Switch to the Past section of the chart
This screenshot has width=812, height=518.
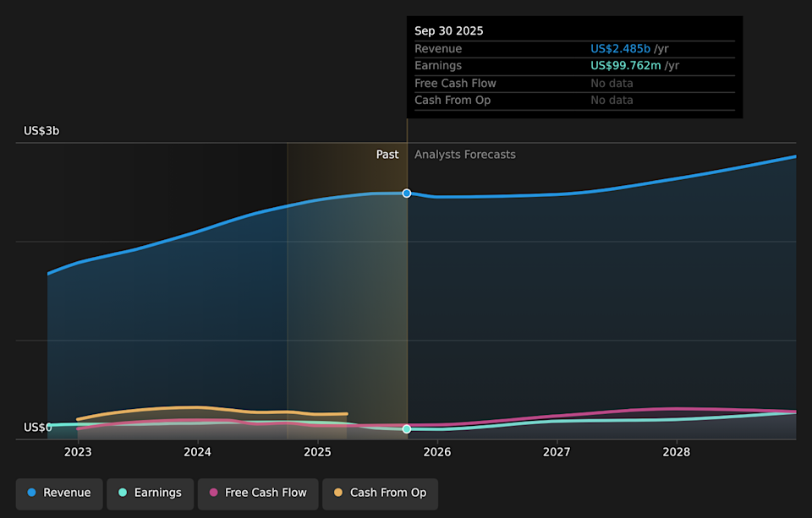[x=387, y=155]
